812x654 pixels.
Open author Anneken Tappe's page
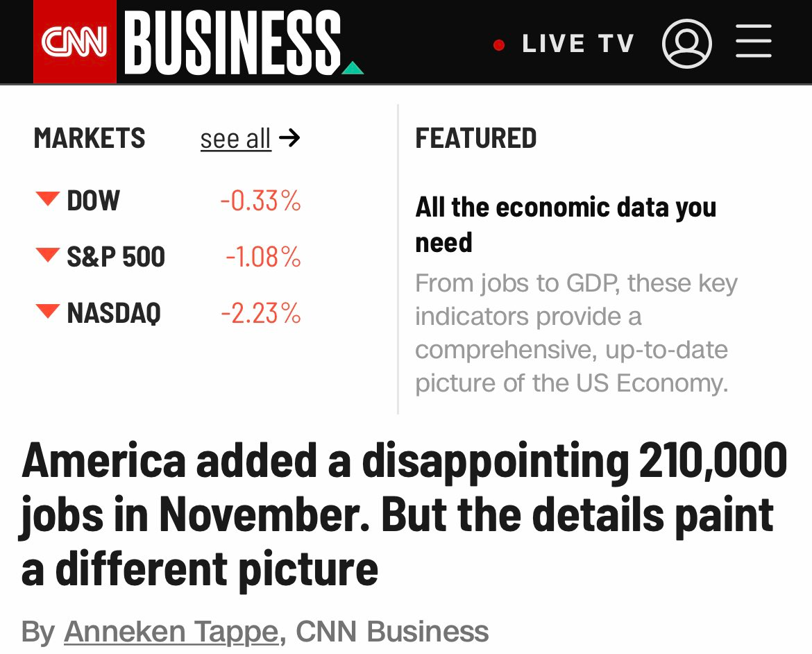tap(171, 632)
